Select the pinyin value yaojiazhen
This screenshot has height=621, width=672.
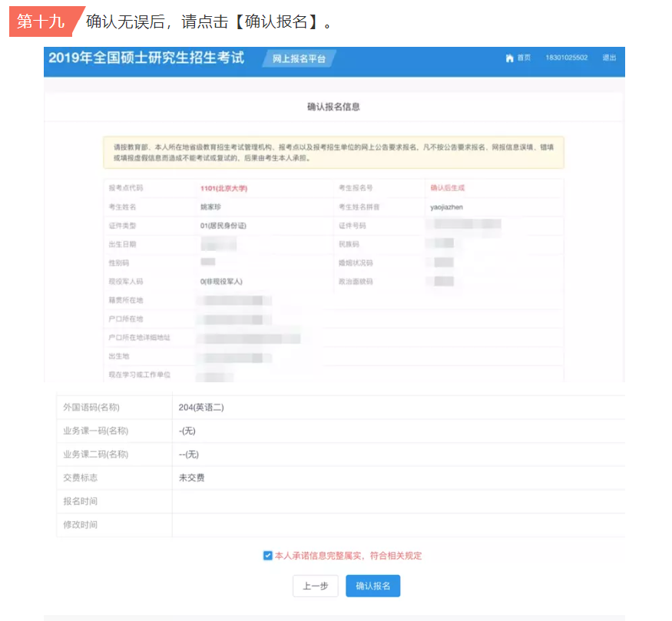446,207
